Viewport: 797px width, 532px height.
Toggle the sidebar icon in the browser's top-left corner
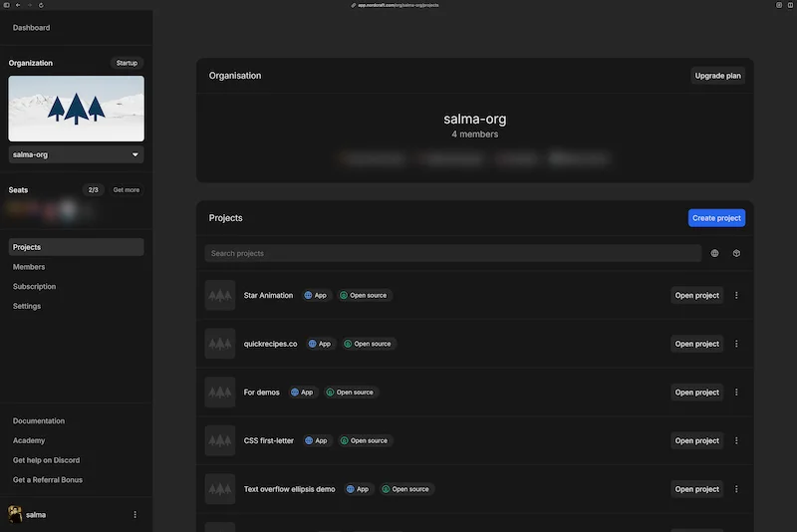click(x=7, y=5)
